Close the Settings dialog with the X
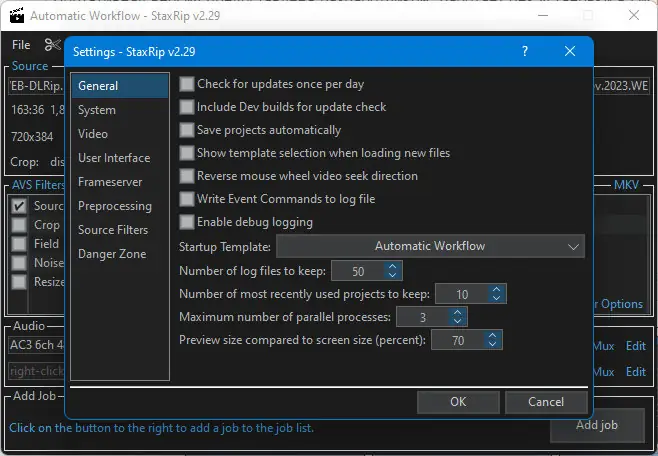Image resolution: width=658 pixels, height=456 pixels. click(570, 51)
